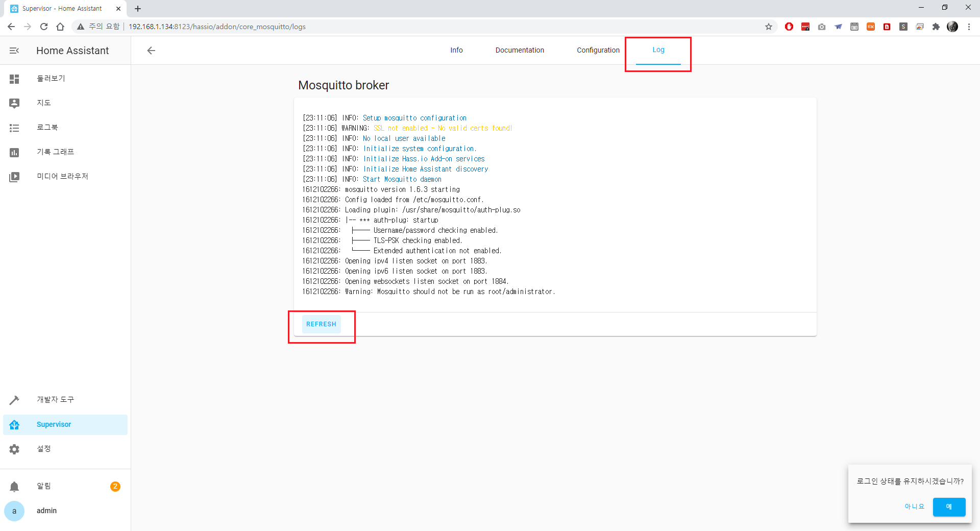
Task: Click the Supervisor sidebar icon
Action: [14, 425]
